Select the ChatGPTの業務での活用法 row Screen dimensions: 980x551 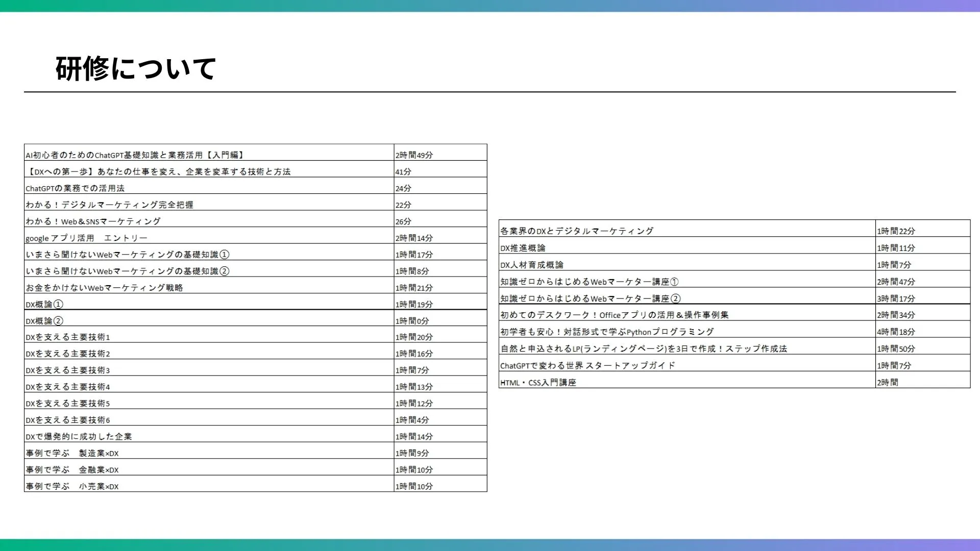click(x=76, y=188)
